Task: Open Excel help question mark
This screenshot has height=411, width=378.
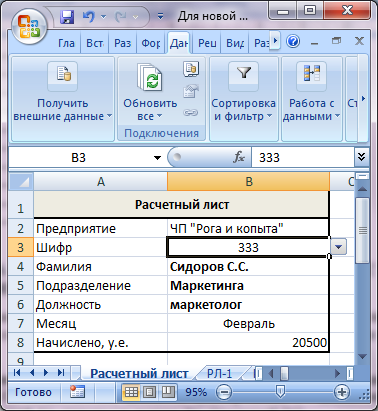Action: pyautogui.click(x=293, y=42)
